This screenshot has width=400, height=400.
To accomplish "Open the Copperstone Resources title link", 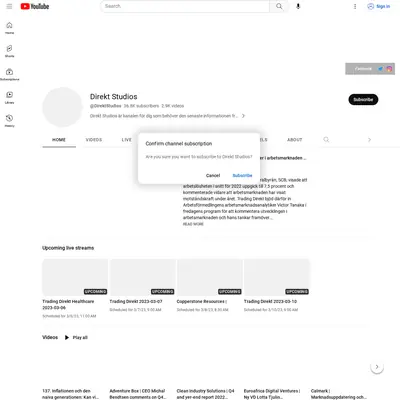I will [x=202, y=301].
